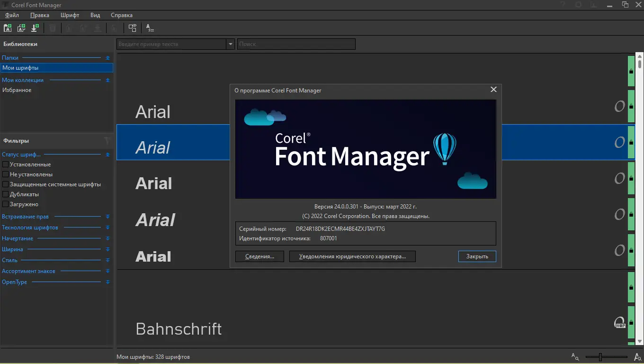Click the help question mark in title bar
Screen dimensions: 644x364
point(563,5)
